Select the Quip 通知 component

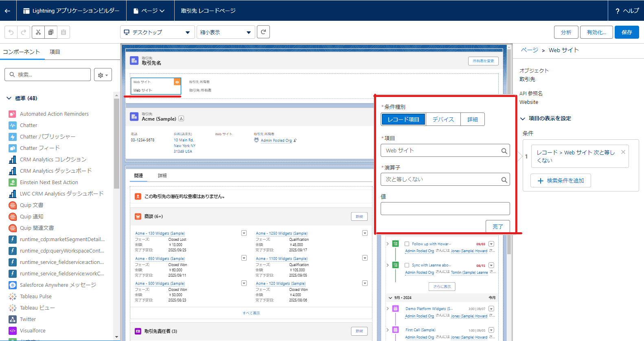point(31,217)
